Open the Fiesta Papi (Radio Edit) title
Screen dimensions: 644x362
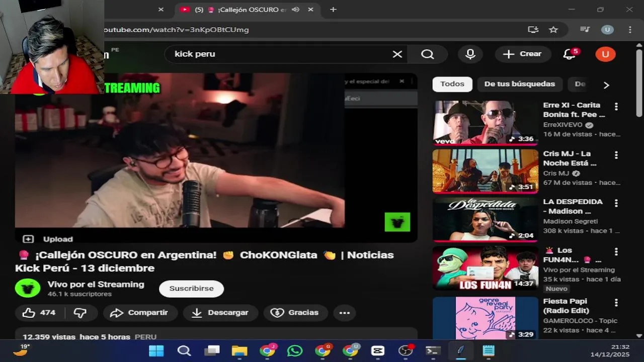566,306
